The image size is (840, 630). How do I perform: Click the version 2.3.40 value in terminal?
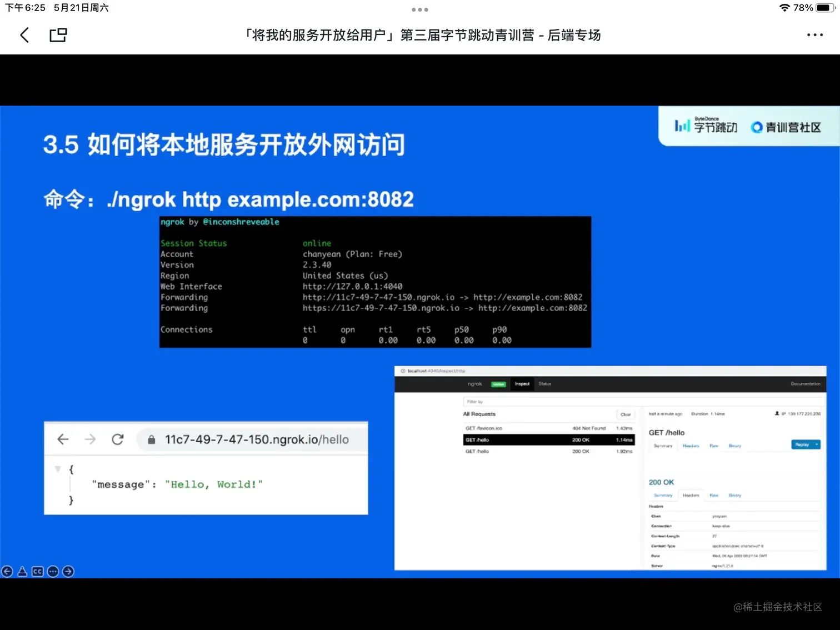[x=317, y=265]
